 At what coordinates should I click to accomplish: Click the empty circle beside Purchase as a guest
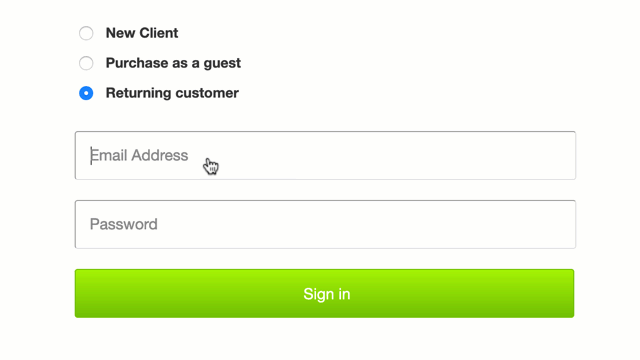[86, 63]
